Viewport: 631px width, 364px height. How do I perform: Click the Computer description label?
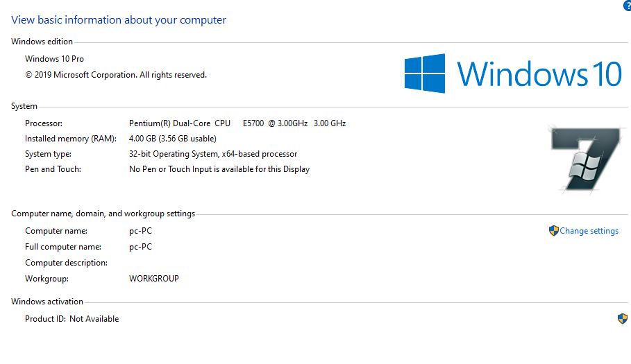[x=66, y=263]
